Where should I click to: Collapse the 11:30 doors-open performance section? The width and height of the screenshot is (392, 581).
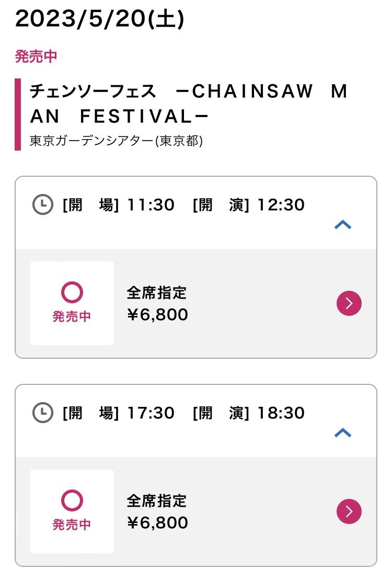343,225
